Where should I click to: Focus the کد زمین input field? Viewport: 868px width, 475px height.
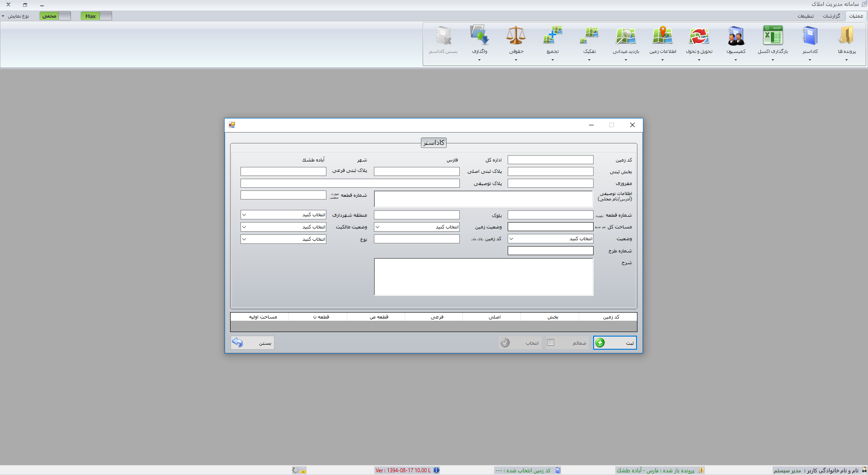coord(551,160)
